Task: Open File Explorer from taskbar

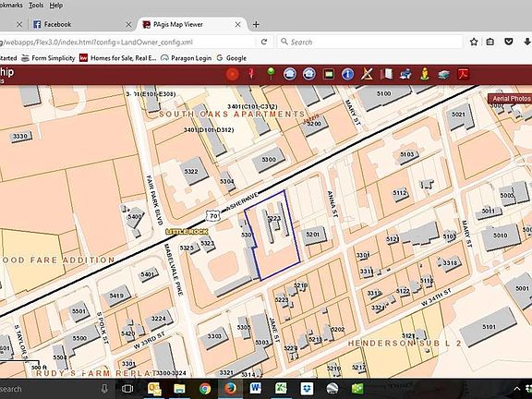Action: point(179,389)
